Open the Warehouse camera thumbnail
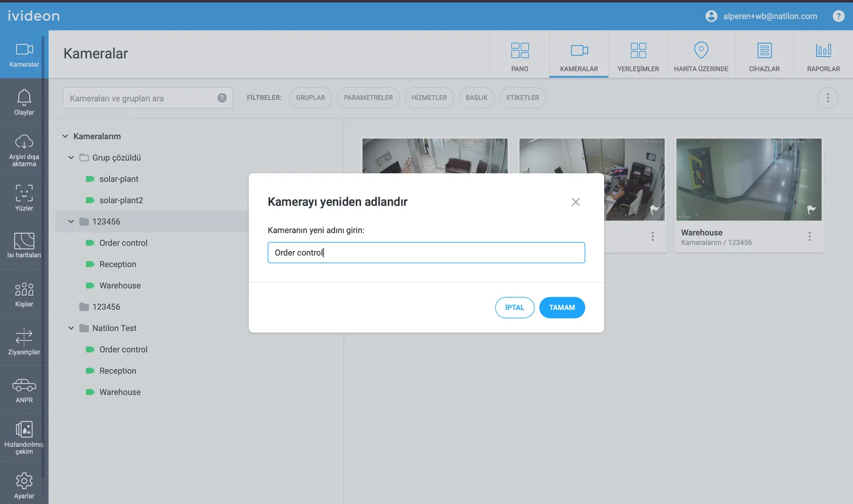This screenshot has width=853, height=504. tap(749, 180)
